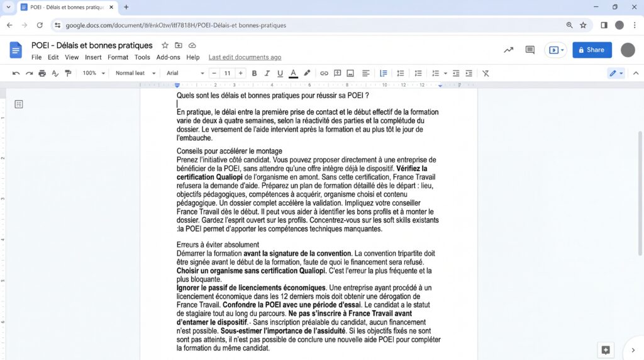Viewport: 644px width, 360px height.
Task: Clear formatting with the toolbar icon
Action: click(486, 73)
